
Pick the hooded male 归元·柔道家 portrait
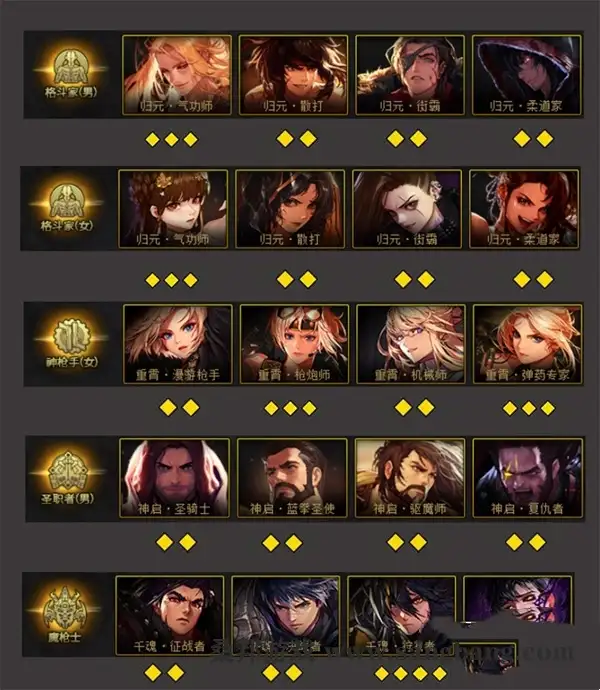[526, 75]
